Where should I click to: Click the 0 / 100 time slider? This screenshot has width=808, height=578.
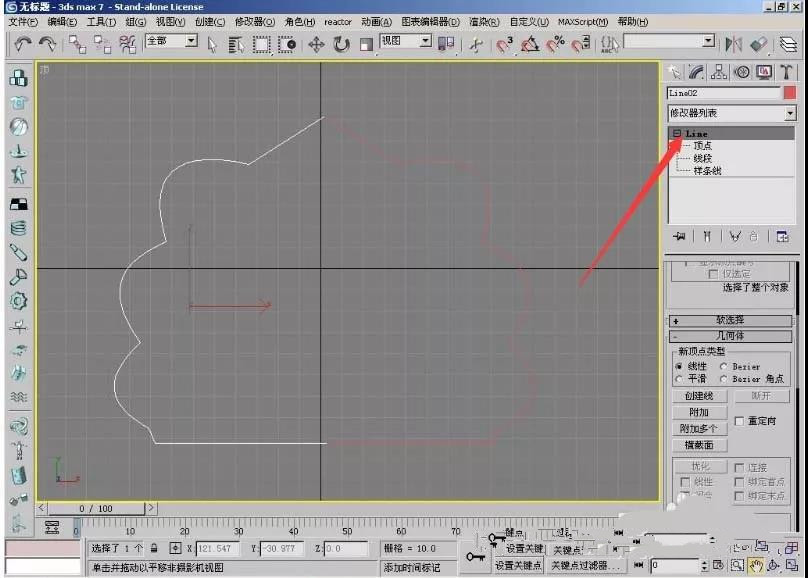coord(96,508)
